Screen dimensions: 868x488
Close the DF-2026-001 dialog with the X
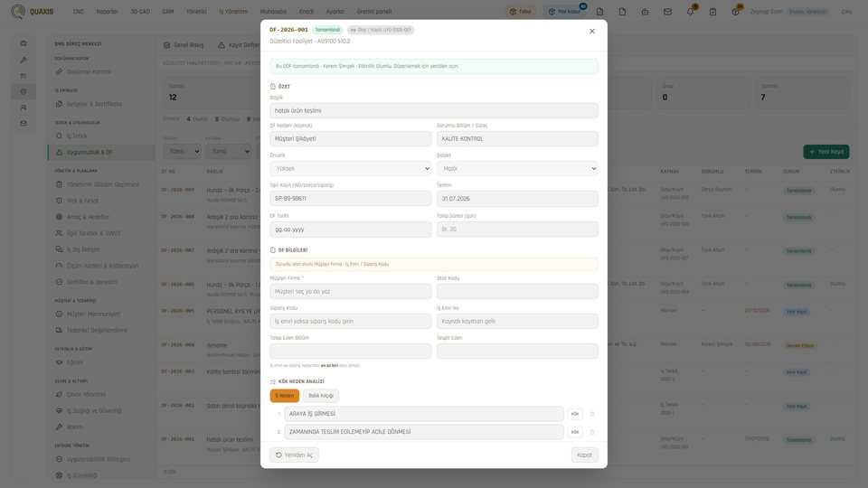click(x=591, y=32)
